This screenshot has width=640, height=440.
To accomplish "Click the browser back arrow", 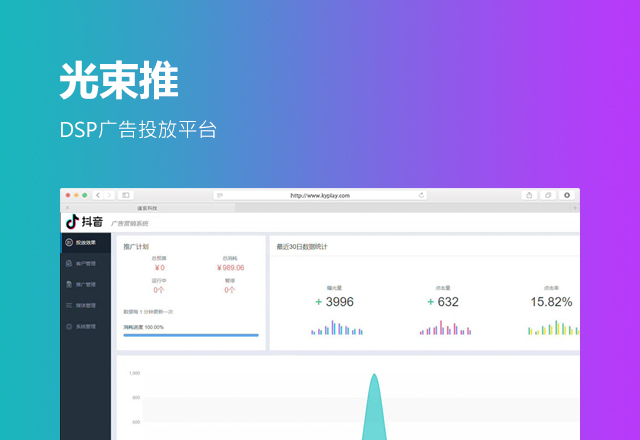I will pyautogui.click(x=98, y=195).
